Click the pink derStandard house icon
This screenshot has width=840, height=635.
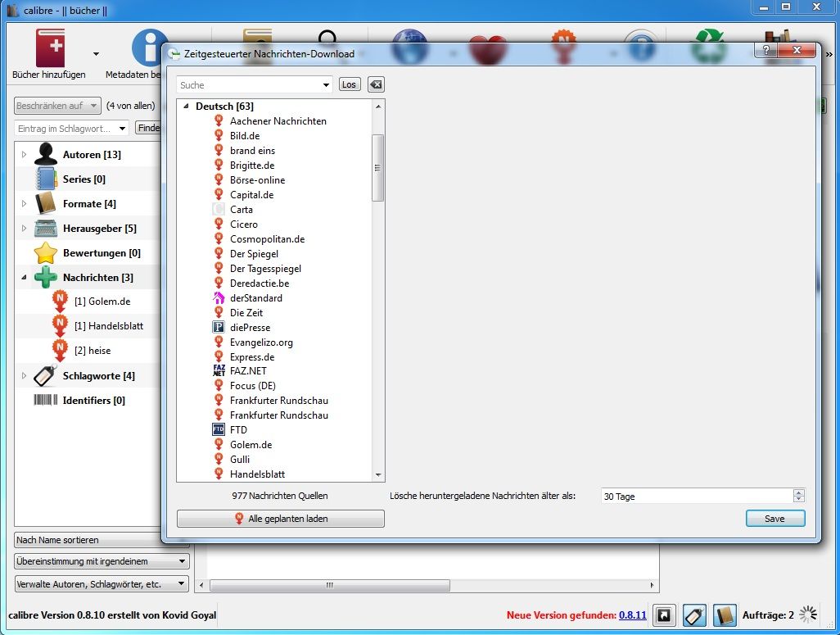[219, 297]
